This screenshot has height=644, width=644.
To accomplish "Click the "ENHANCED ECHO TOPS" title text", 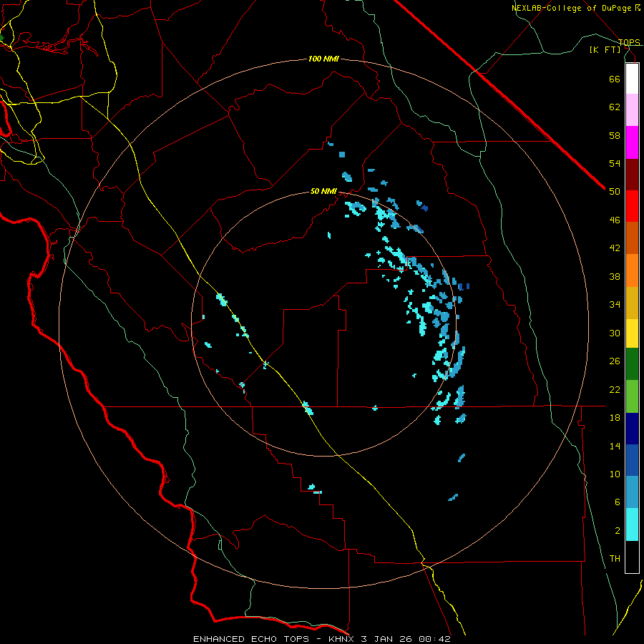I will click(251, 639).
